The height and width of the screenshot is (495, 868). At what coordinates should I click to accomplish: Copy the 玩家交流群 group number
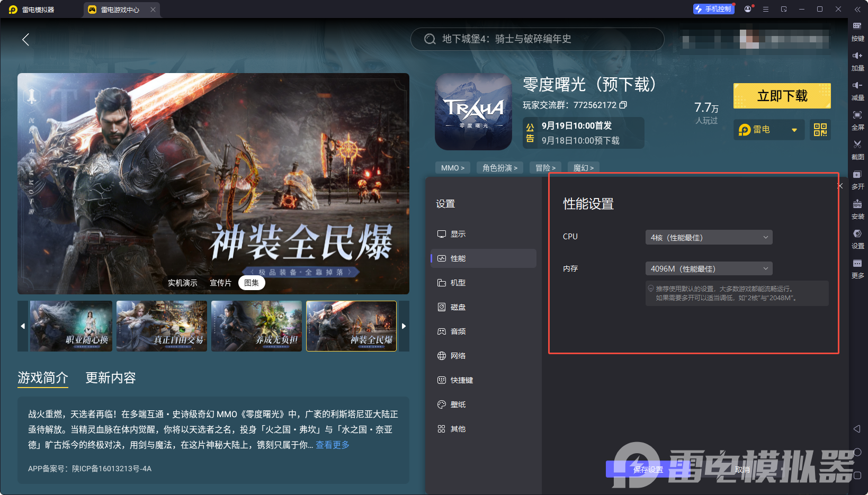(623, 105)
